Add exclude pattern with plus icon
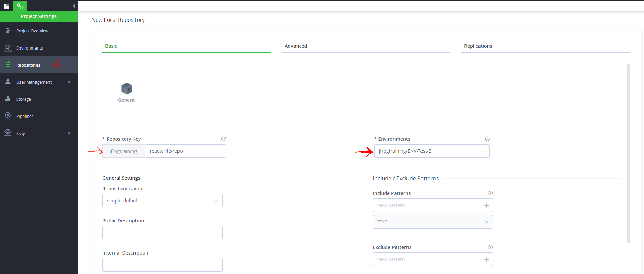This screenshot has width=644, height=274. [486, 260]
